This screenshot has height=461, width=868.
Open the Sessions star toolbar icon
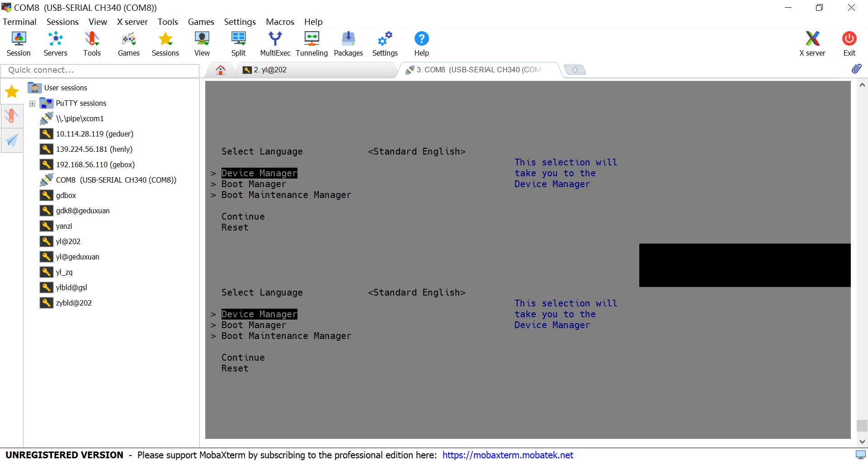pyautogui.click(x=165, y=44)
